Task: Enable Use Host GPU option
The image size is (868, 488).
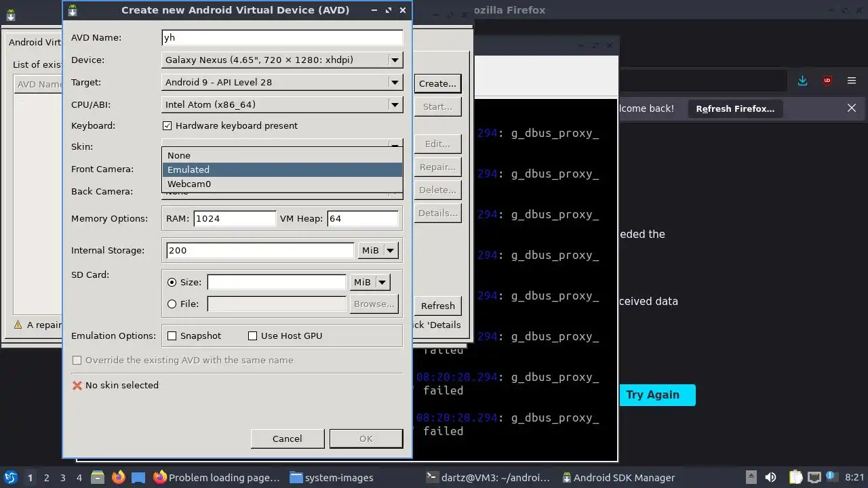Action: [x=253, y=335]
